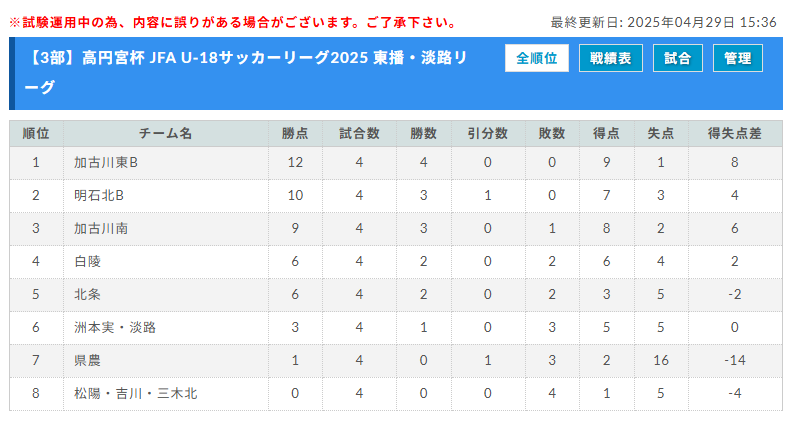Click team 洲本実・淡路
792x422 pixels.
[x=115, y=327]
